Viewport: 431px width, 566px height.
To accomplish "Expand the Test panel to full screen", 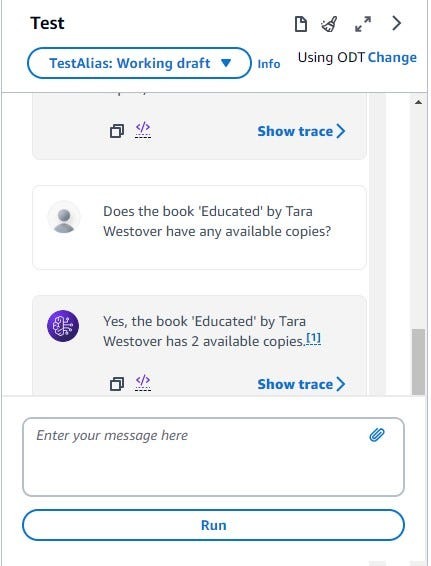I will point(362,24).
